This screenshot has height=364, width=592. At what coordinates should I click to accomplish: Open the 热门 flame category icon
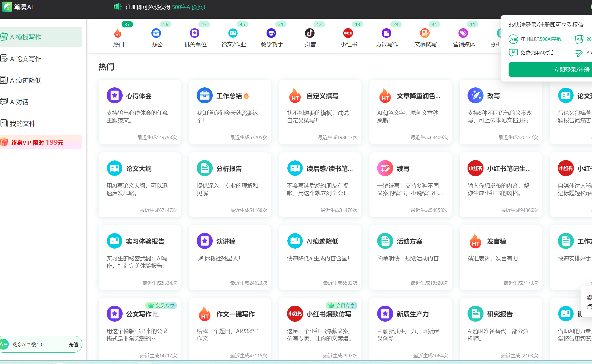(x=118, y=33)
